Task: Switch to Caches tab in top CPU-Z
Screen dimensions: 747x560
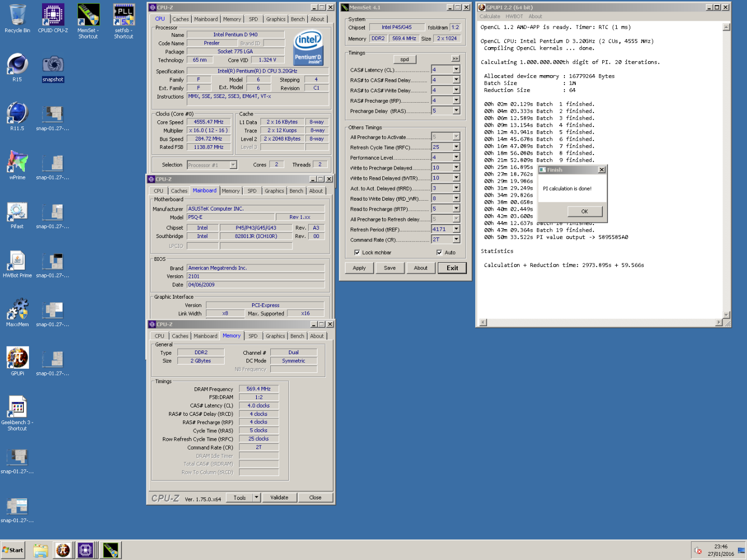Action: tap(181, 19)
